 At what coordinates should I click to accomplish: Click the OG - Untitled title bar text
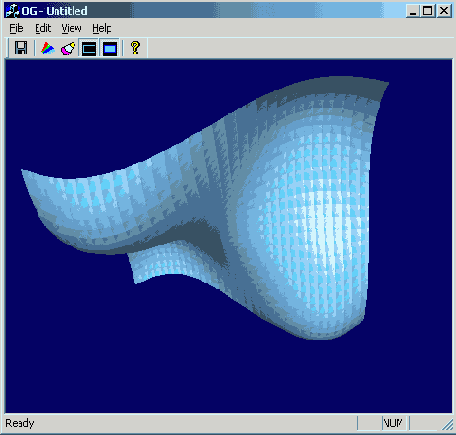click(54, 11)
